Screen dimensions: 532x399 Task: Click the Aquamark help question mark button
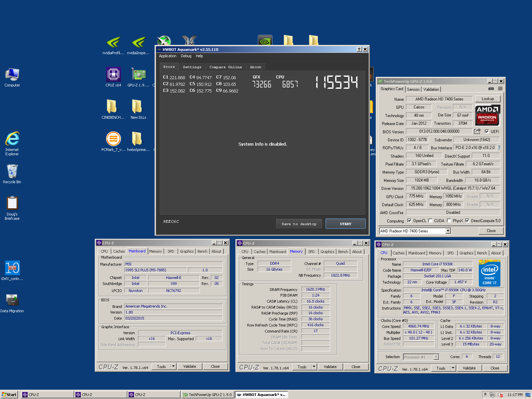359,49
